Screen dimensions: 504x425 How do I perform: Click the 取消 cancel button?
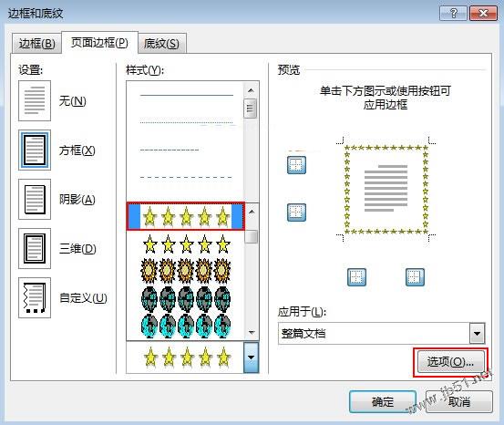(459, 401)
